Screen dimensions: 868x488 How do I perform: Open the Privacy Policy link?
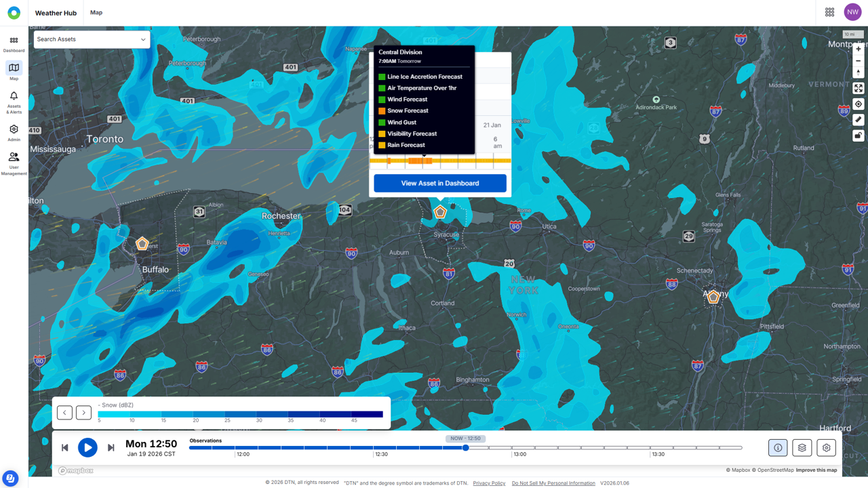pyautogui.click(x=488, y=483)
